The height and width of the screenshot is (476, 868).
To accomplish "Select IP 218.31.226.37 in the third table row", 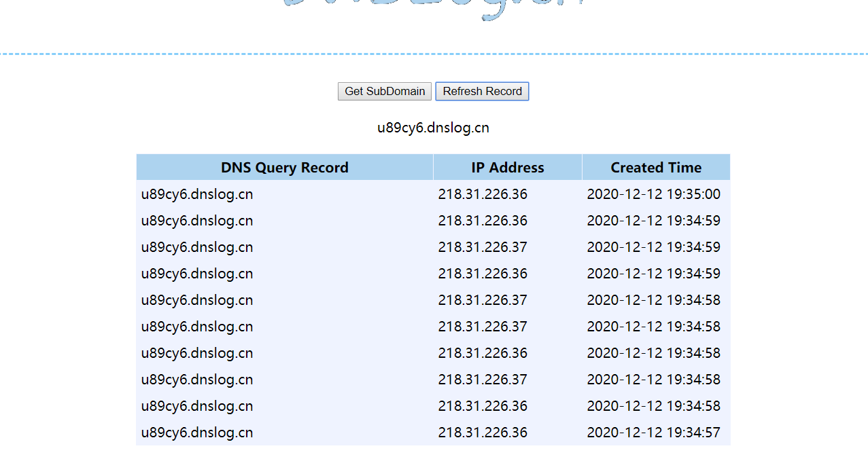I will tap(483, 247).
